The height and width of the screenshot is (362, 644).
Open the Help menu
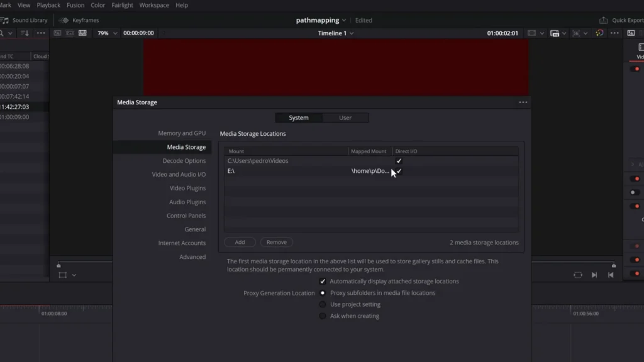182,5
